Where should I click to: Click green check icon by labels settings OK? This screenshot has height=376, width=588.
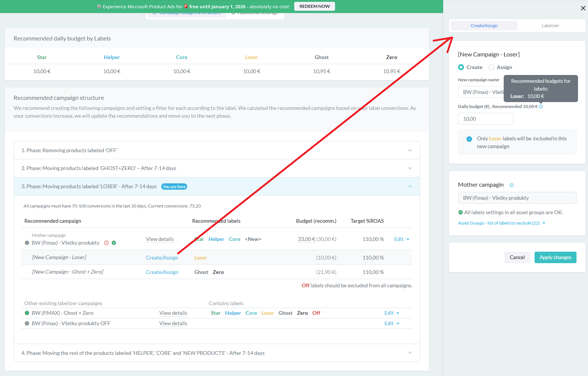pyautogui.click(x=461, y=212)
